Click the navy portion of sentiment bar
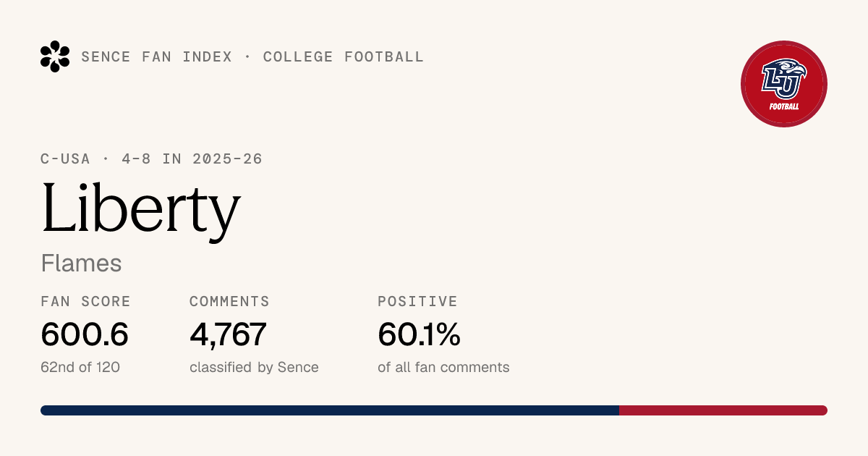 [x=330, y=410]
